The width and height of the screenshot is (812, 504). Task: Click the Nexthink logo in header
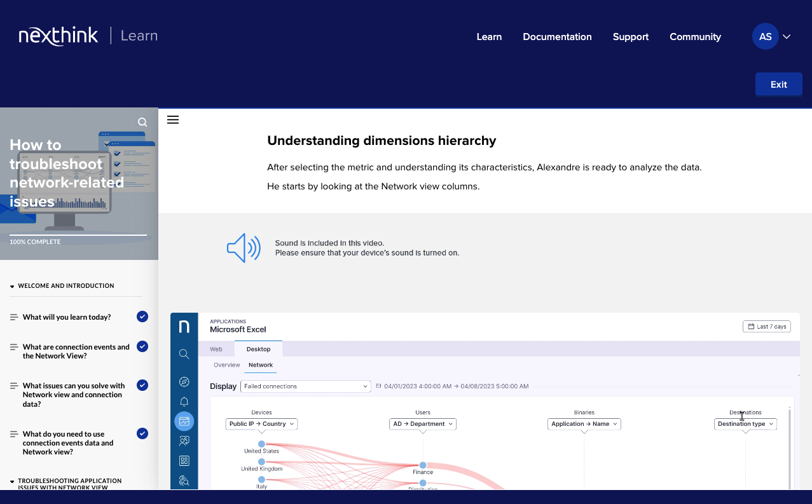(x=58, y=36)
